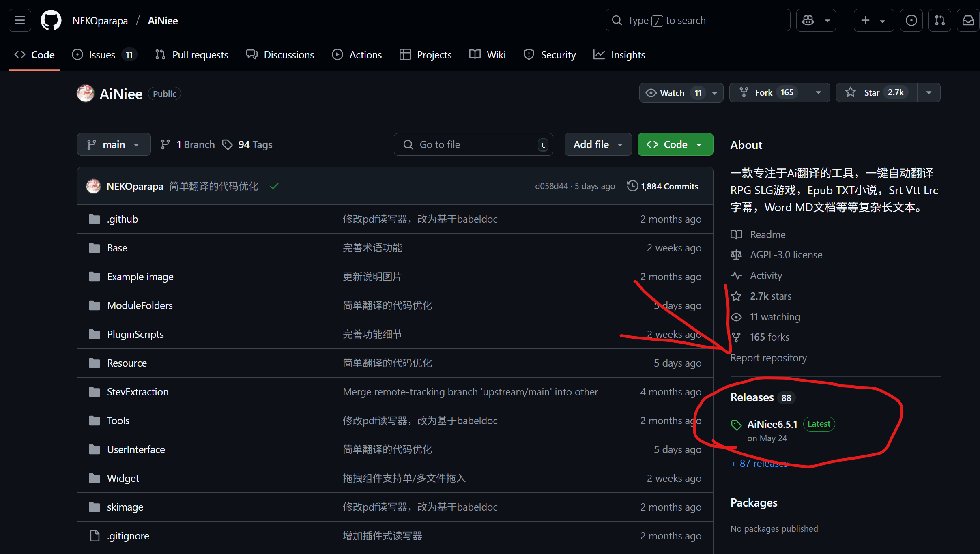Switch to the Projects tab
This screenshot has height=554, width=980.
(426, 55)
